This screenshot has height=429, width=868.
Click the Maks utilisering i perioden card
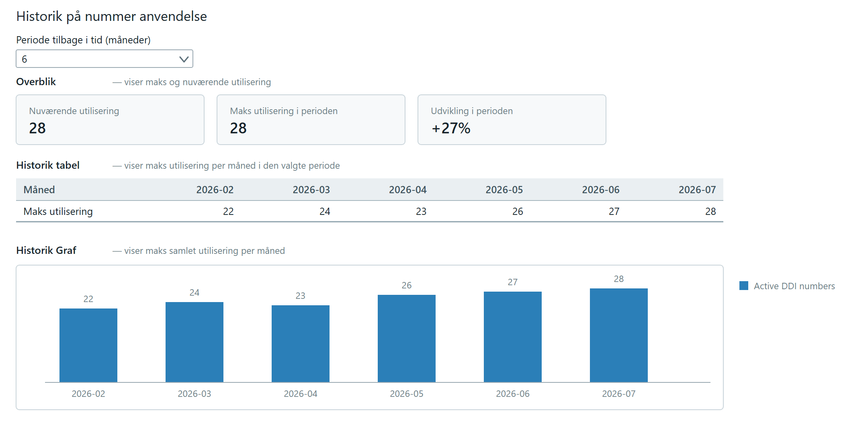click(311, 120)
